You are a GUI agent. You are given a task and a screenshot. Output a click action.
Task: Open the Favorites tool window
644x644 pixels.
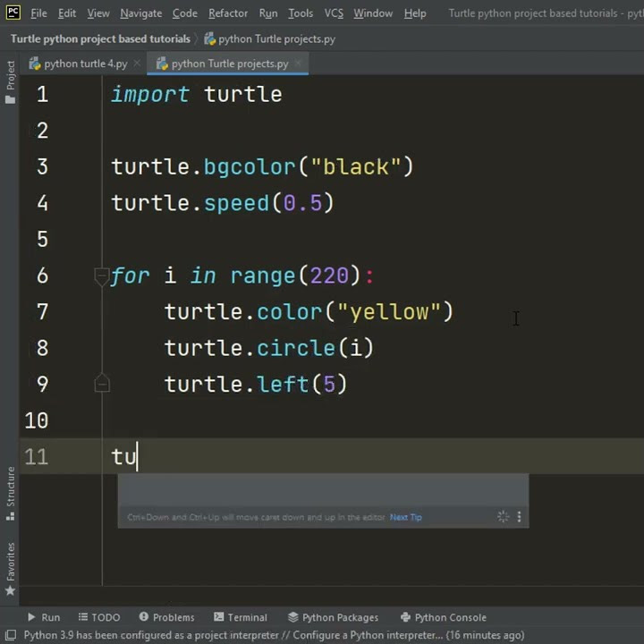click(10, 569)
